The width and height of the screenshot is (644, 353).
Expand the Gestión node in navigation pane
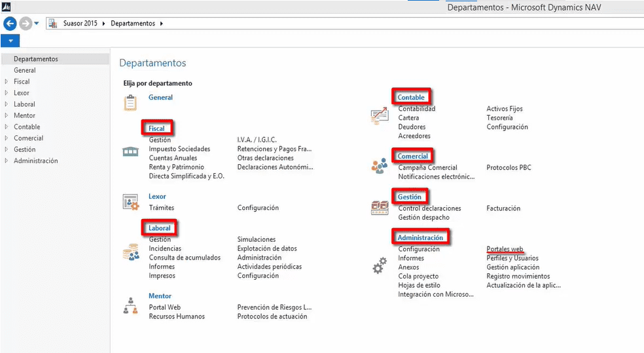[x=6, y=150]
